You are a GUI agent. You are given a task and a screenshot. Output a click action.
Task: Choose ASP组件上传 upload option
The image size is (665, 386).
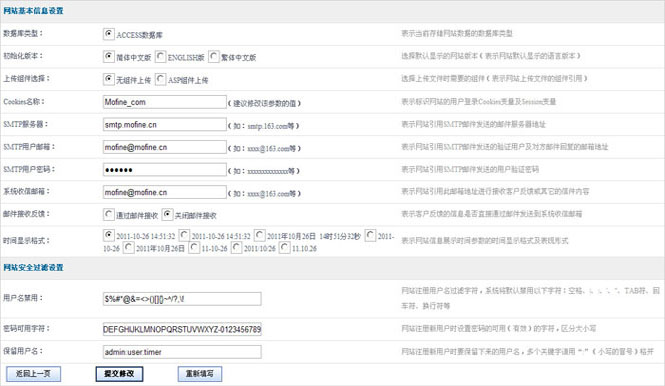coord(160,79)
